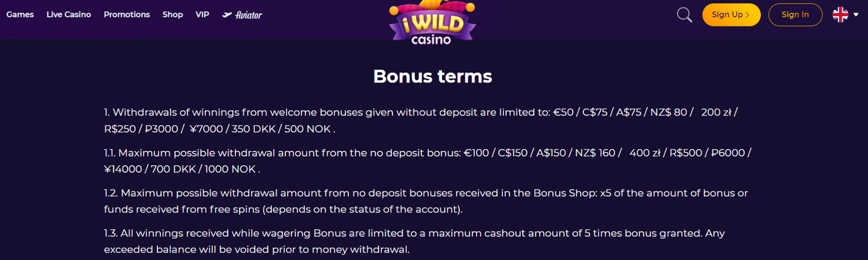Expand the language dropdown arrow
Image resolution: width=868 pixels, height=260 pixels.
(856, 15)
